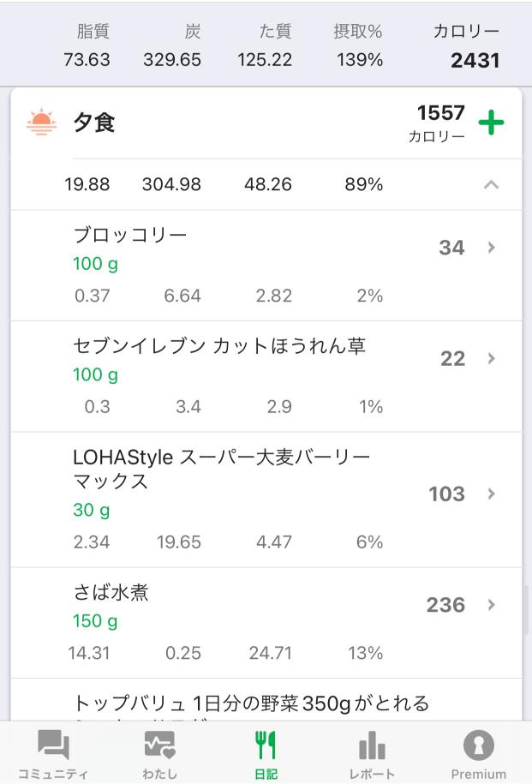Tap the green plus to add dinner food

(491, 123)
